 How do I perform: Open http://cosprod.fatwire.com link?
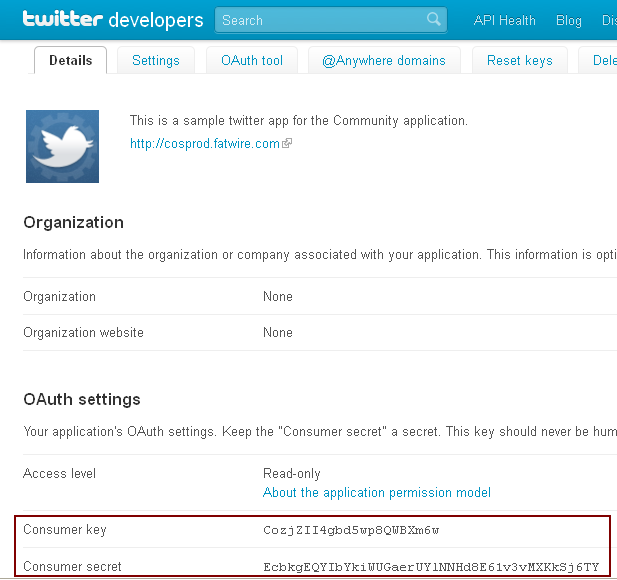(205, 143)
